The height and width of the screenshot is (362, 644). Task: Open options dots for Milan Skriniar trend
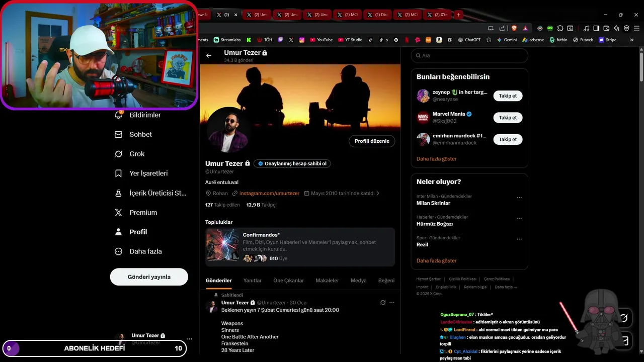tap(519, 198)
